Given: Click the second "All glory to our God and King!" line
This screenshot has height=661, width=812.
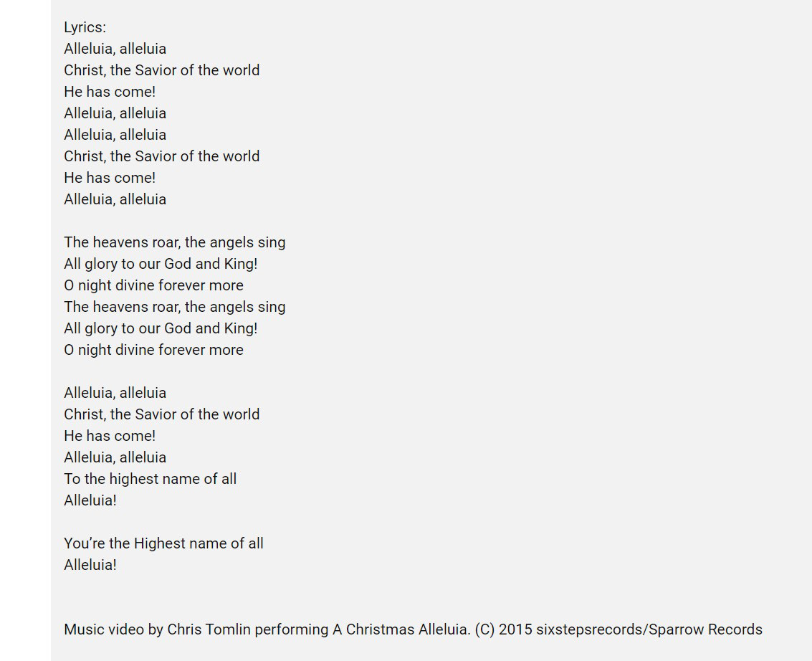Looking at the screenshot, I should click(161, 328).
